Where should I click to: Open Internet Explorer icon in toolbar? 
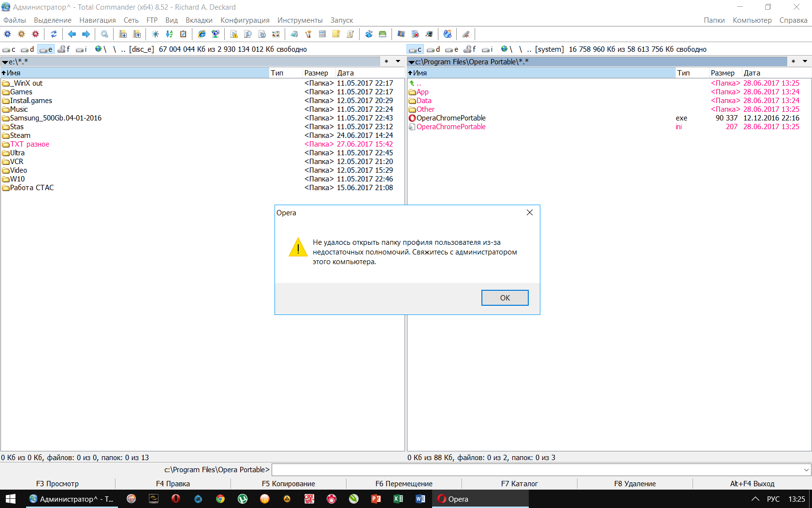click(202, 34)
